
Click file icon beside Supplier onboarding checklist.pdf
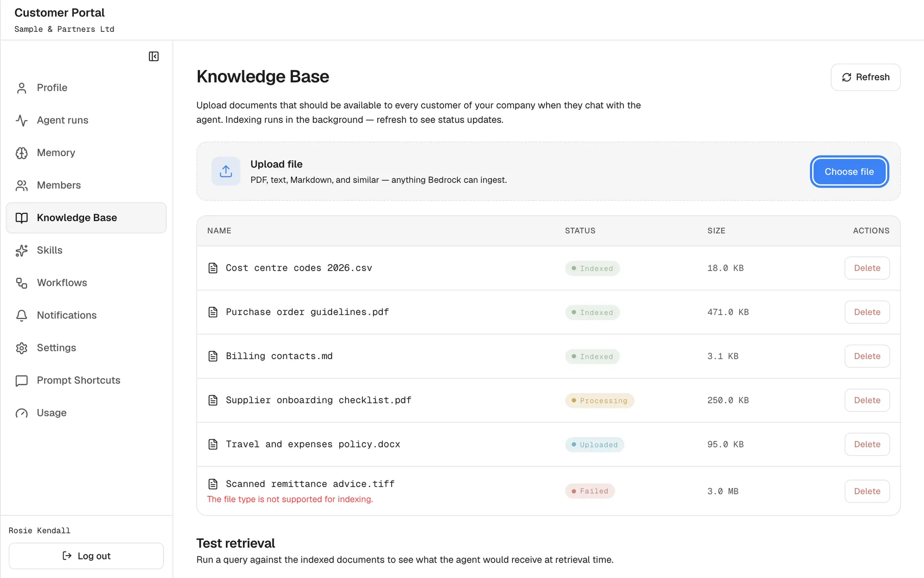point(213,400)
